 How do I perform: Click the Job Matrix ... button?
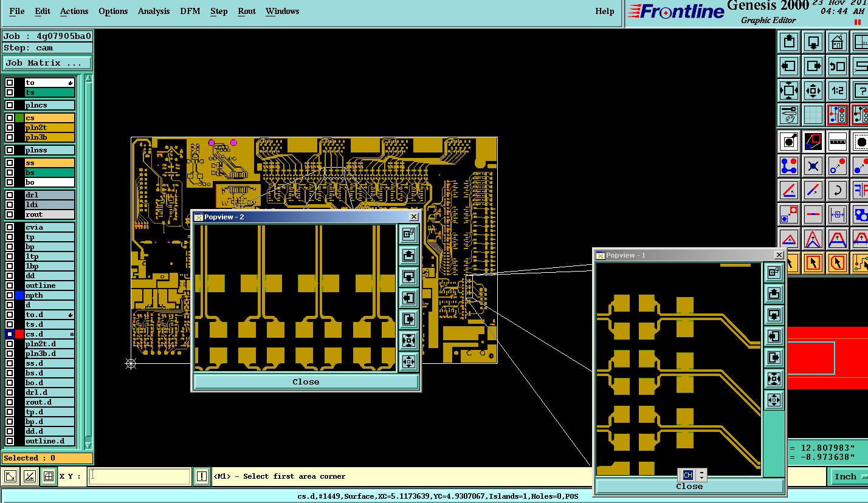[47, 63]
